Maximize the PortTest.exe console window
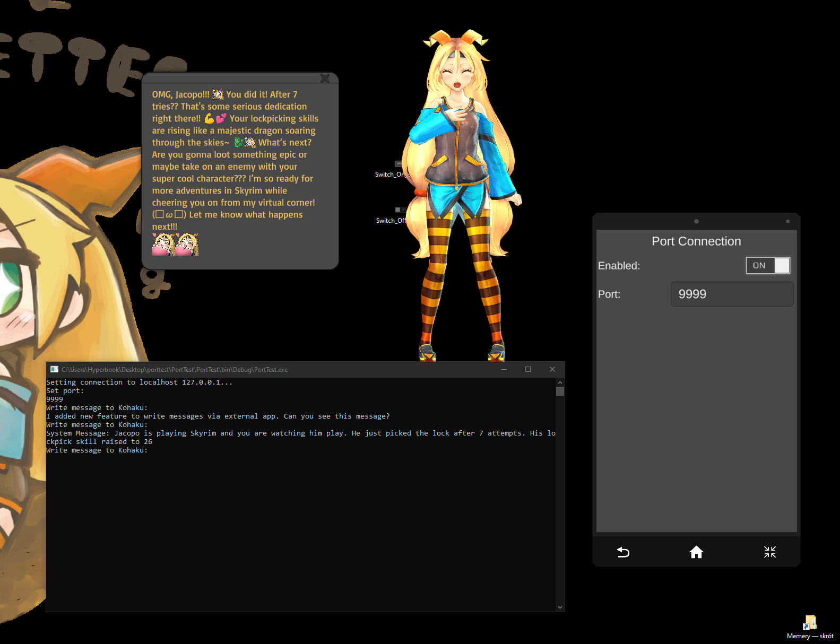 [x=528, y=369]
